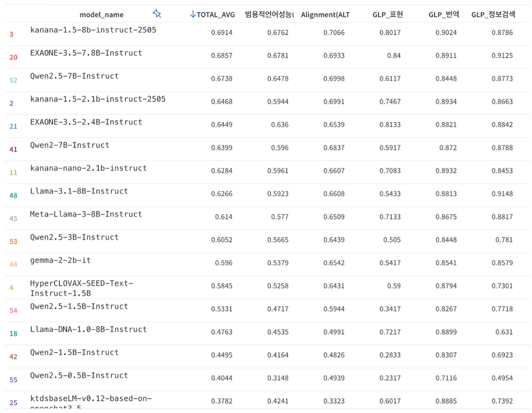Select the kanana-1.5-8b-instruct-2505 row
This screenshot has height=413, width=532.
click(x=267, y=34)
